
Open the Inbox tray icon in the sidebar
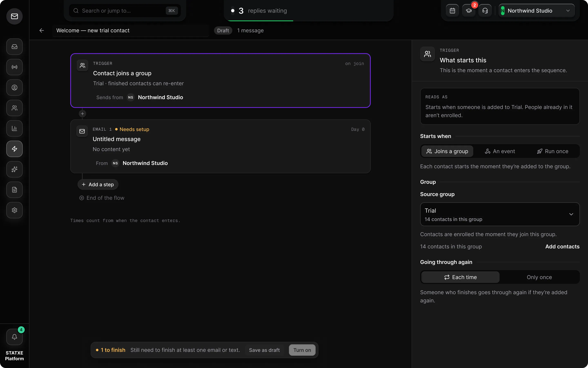click(14, 46)
